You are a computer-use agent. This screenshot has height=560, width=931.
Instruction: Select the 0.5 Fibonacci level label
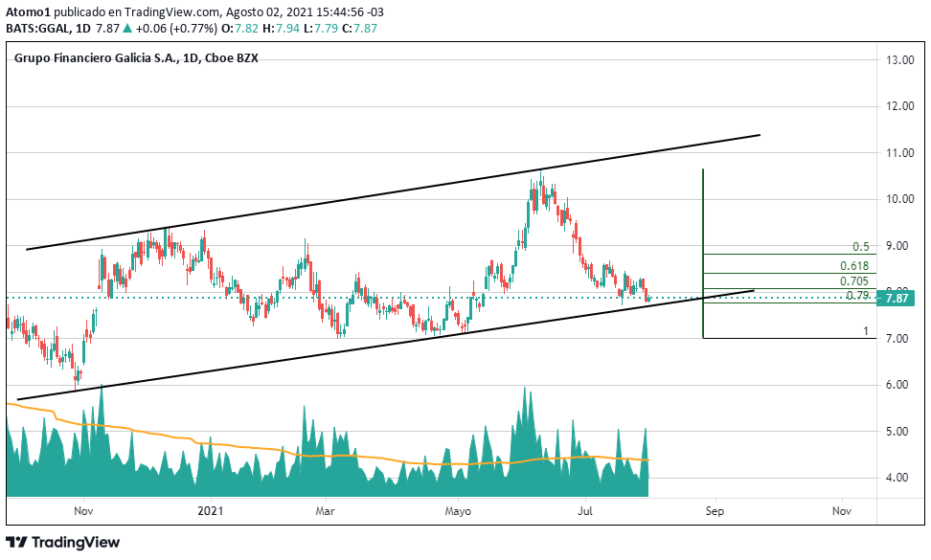coord(861,247)
